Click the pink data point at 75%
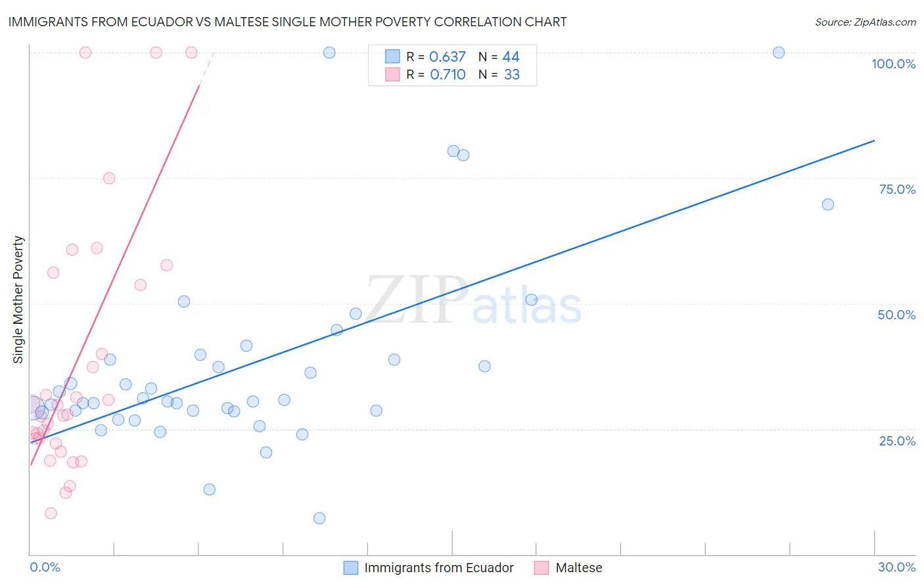 click(x=109, y=178)
